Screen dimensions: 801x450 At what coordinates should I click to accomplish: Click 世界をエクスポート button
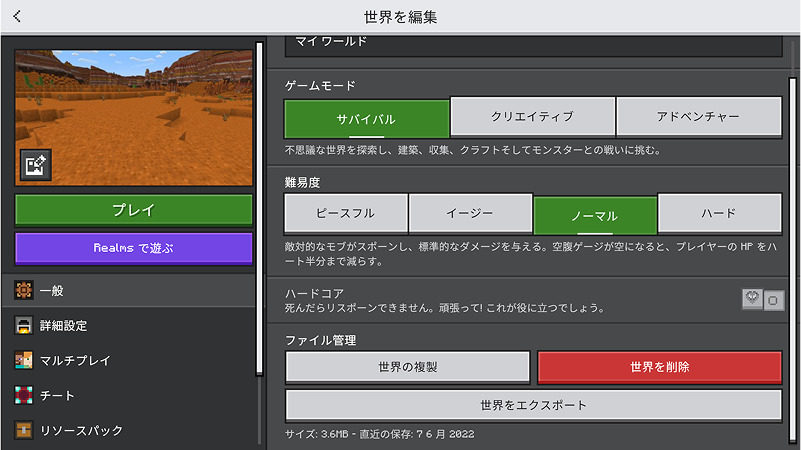point(533,406)
